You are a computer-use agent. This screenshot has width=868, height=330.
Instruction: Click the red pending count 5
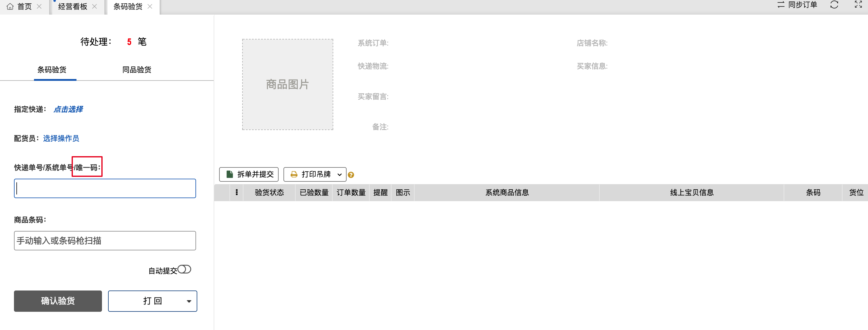(129, 42)
